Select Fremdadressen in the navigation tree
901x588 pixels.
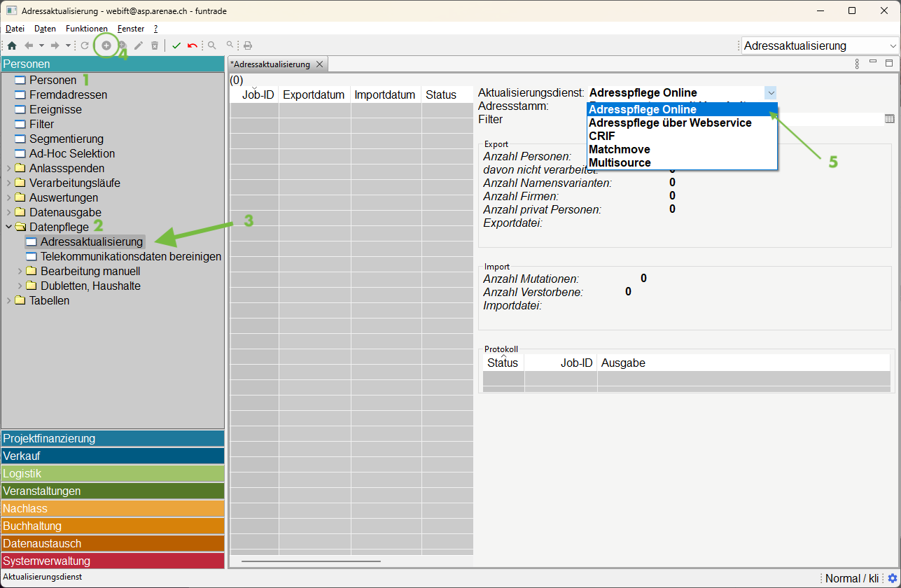68,94
